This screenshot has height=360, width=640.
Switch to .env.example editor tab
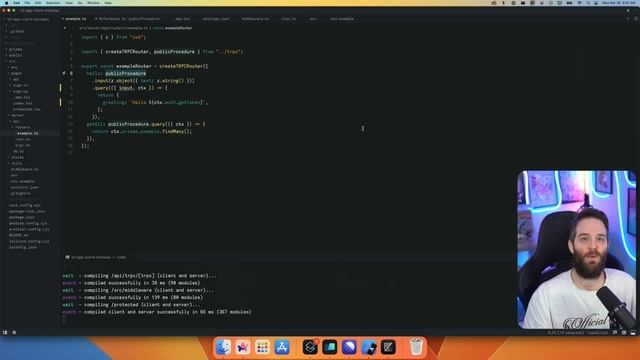342,19
